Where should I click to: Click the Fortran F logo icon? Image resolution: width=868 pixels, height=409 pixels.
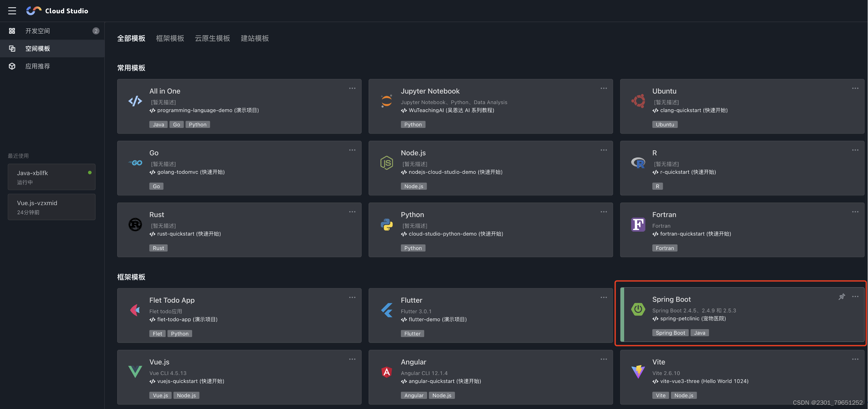coord(638,224)
